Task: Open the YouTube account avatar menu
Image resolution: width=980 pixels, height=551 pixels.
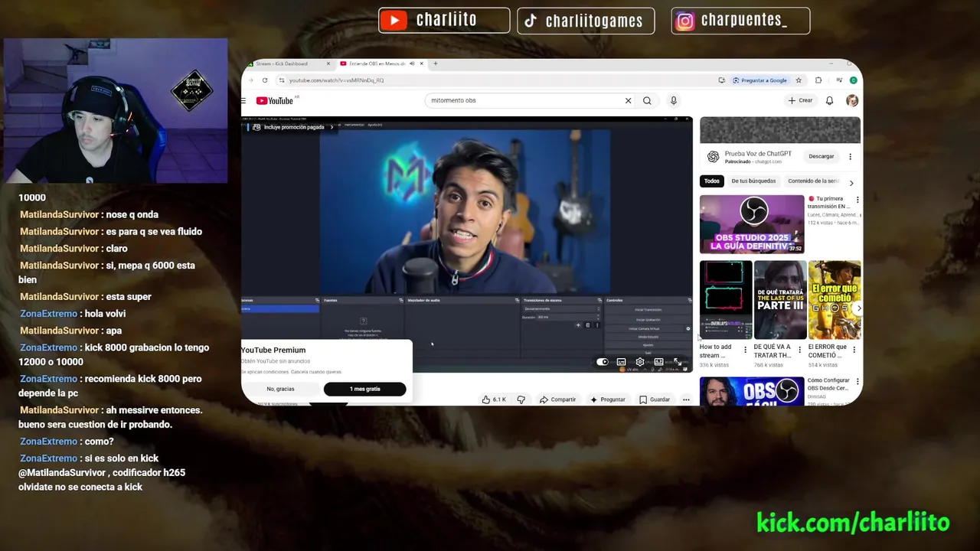Action: [x=852, y=100]
